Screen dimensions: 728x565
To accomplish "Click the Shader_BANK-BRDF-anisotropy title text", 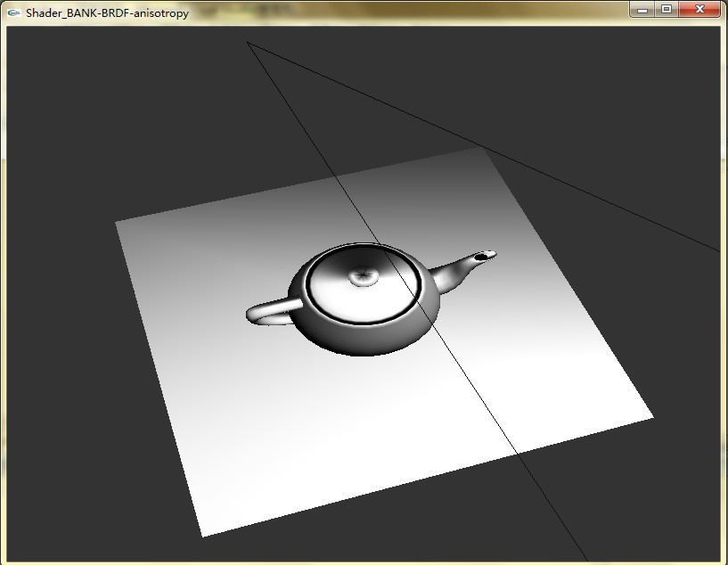I will click(x=107, y=13).
